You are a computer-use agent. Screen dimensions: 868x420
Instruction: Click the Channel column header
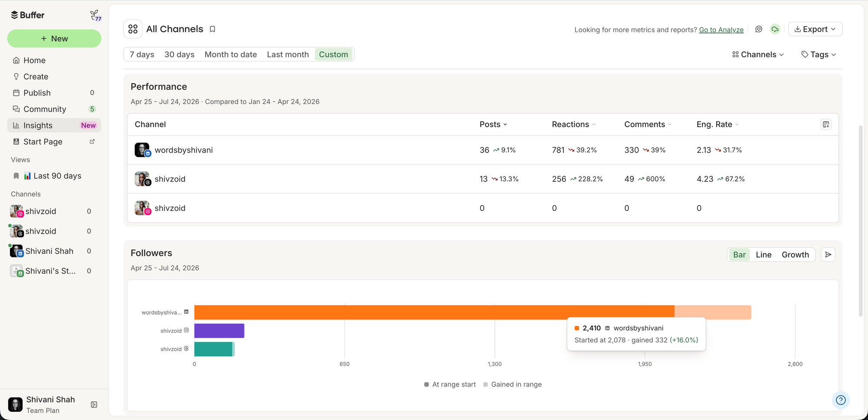point(150,125)
